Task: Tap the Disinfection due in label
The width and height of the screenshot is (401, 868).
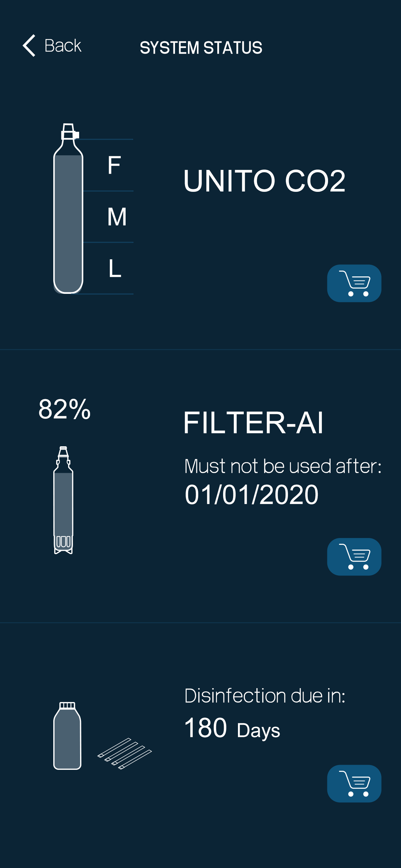Action: pos(265,696)
